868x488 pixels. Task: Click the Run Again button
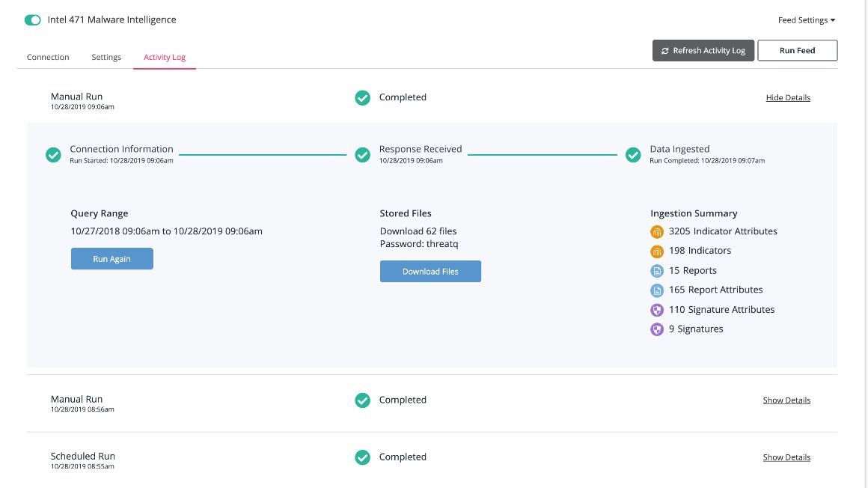coord(112,259)
